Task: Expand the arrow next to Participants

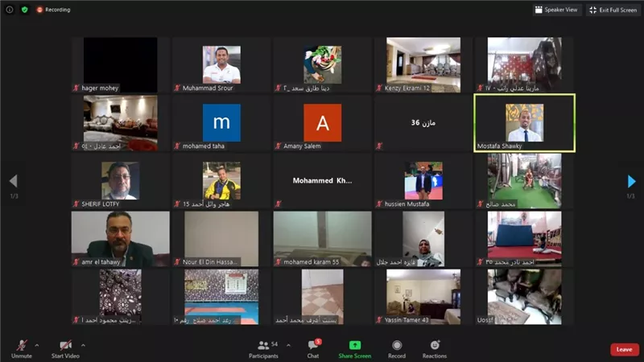Action: pos(288,345)
